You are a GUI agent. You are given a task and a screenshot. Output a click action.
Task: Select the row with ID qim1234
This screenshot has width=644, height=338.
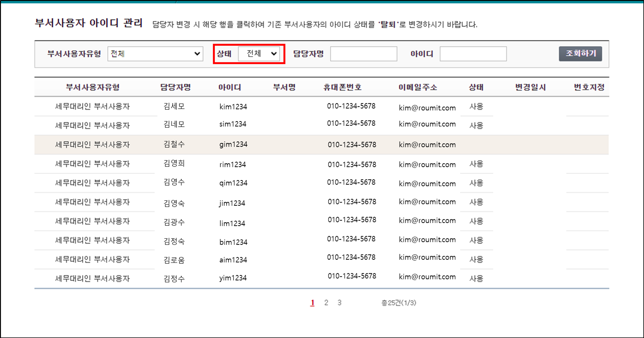click(233, 183)
